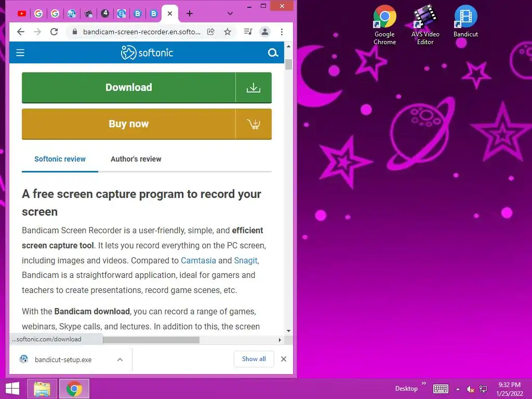Viewport: 532px width, 399px height.
Task: Click the address bar URL field
Action: (x=142, y=32)
